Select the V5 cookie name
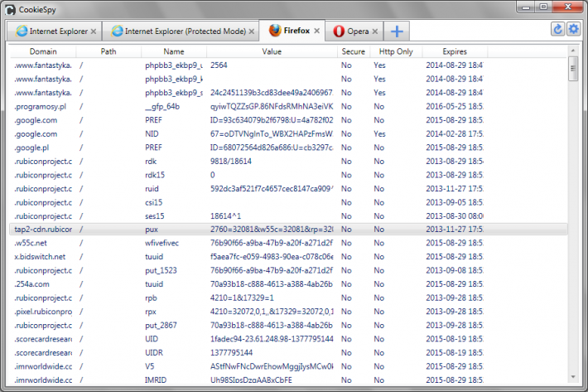Image resolution: width=588 pixels, height=392 pixels. (x=150, y=366)
